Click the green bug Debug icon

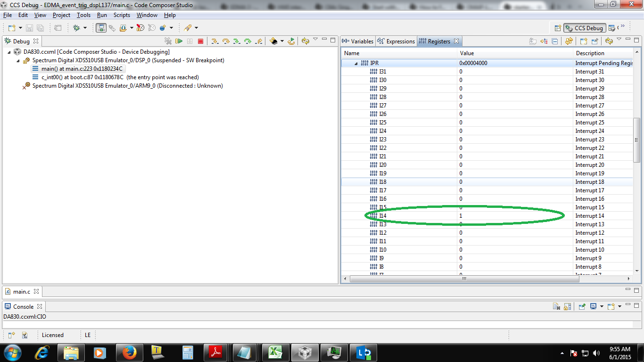[77, 28]
